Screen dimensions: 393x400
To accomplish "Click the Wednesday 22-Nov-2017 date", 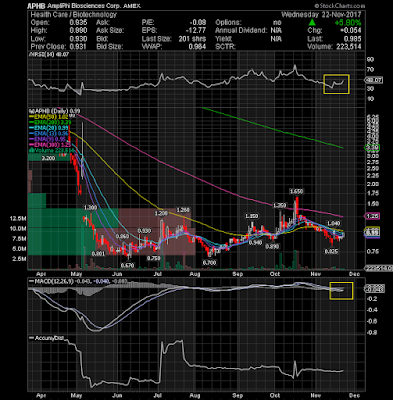I will click(x=321, y=15).
